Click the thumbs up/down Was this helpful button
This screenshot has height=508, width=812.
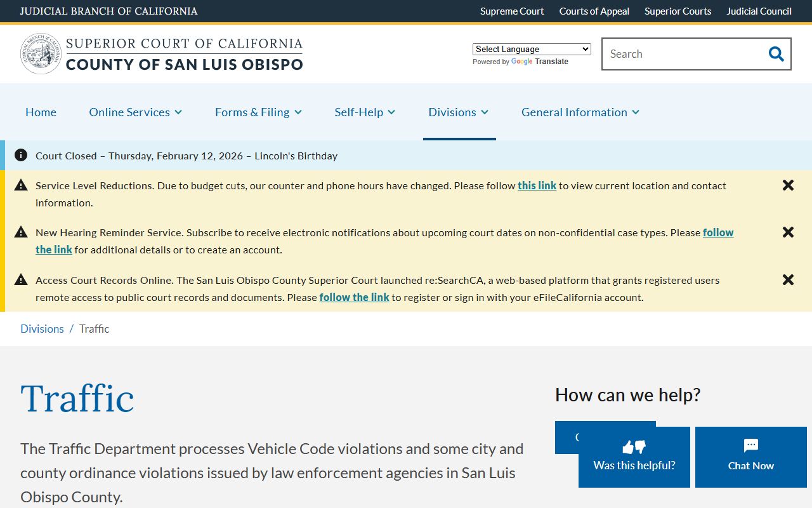click(x=634, y=457)
